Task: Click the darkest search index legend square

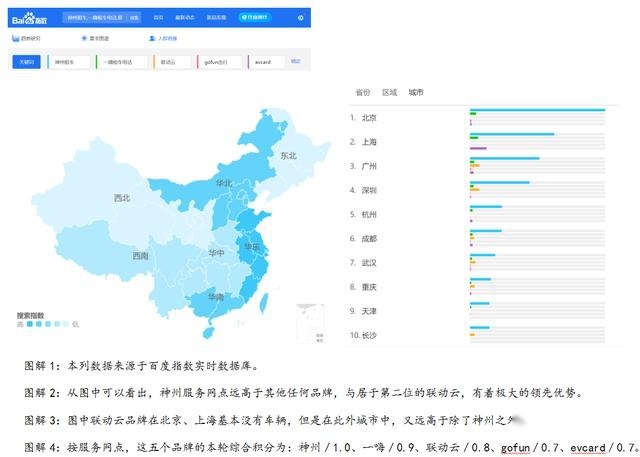Action: tap(29, 324)
